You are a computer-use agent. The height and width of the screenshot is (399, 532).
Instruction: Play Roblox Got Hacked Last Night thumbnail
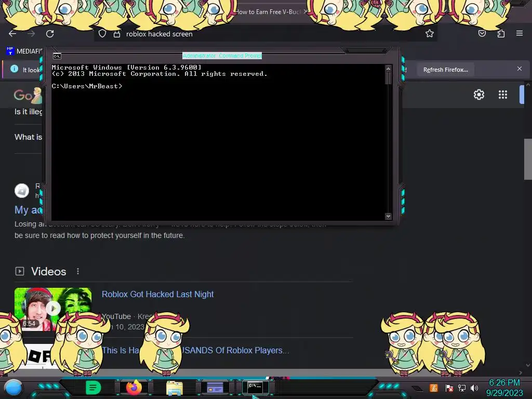pos(53,308)
